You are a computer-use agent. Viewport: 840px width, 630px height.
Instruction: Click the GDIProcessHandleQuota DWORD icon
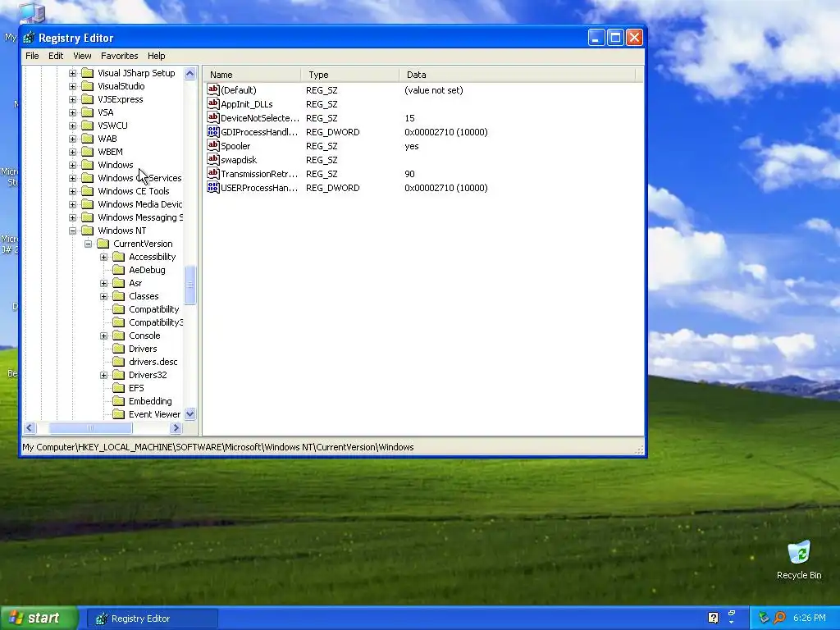pos(212,131)
